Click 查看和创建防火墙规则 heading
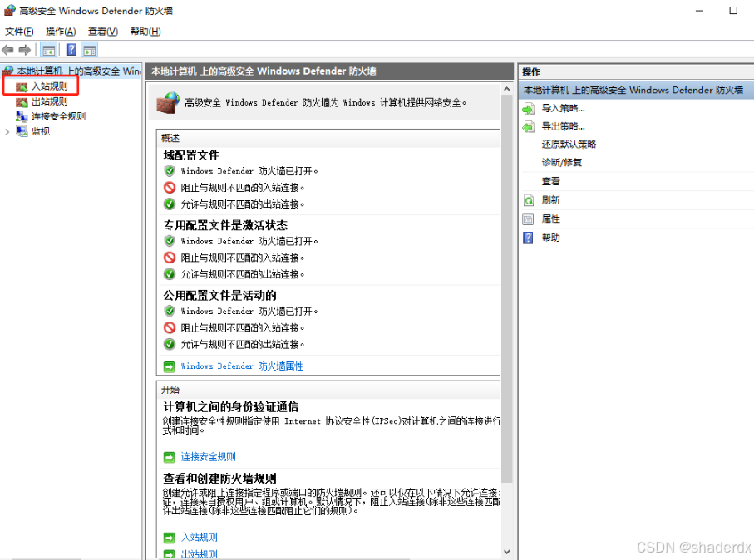Viewport: 754px width, 560px height. click(x=219, y=479)
